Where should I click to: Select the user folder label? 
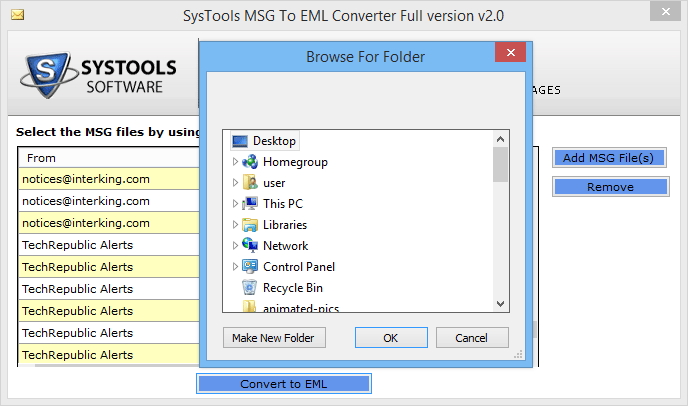click(274, 183)
